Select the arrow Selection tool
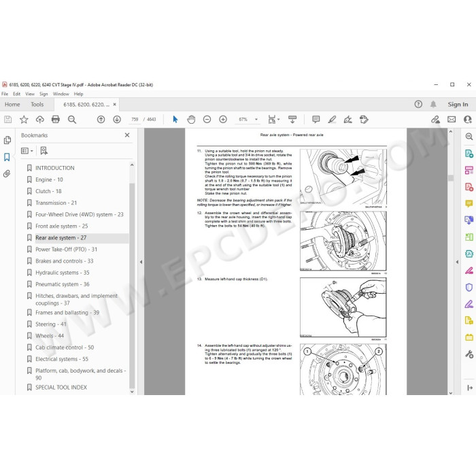476x476 pixels. [x=175, y=119]
